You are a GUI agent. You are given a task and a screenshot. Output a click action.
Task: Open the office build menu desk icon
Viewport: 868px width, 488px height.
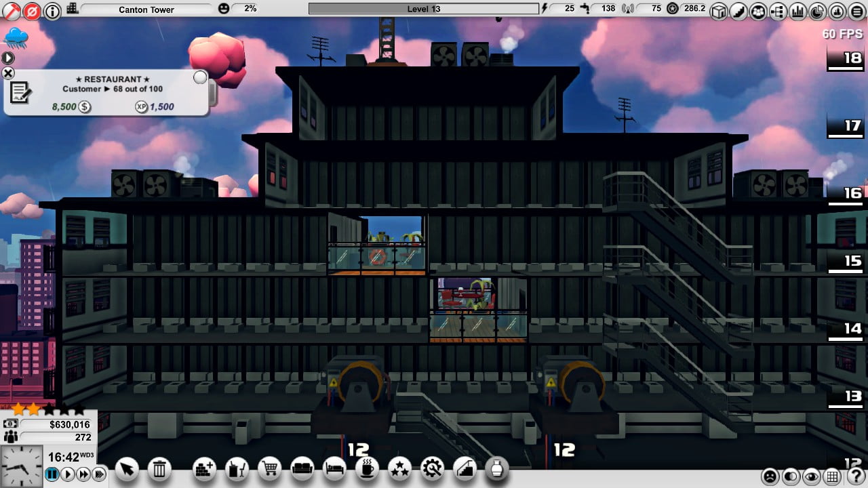point(237,468)
